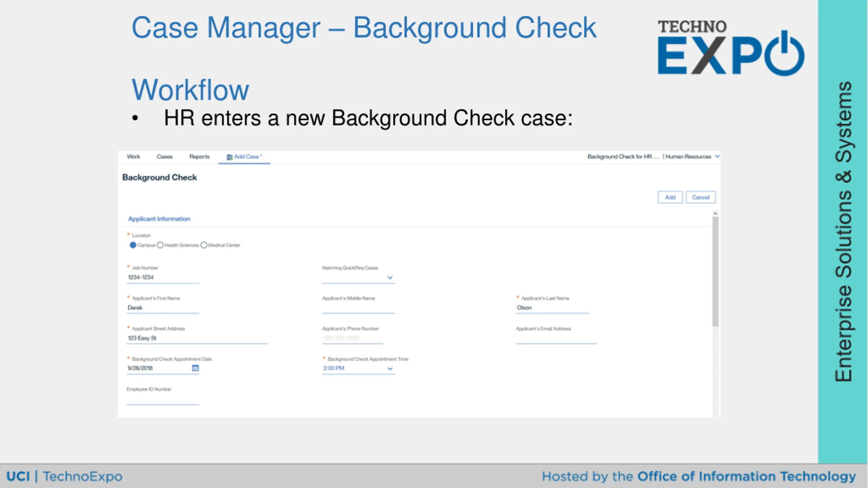Click the Job Number field with 1234-1234
The height and width of the screenshot is (488, 868).
163,278
